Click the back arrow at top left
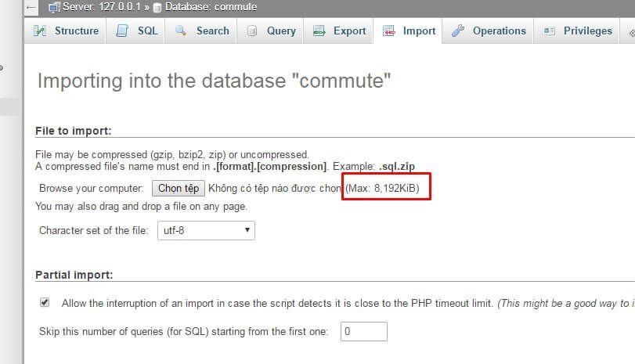This screenshot has height=364, width=635. (x=31, y=7)
